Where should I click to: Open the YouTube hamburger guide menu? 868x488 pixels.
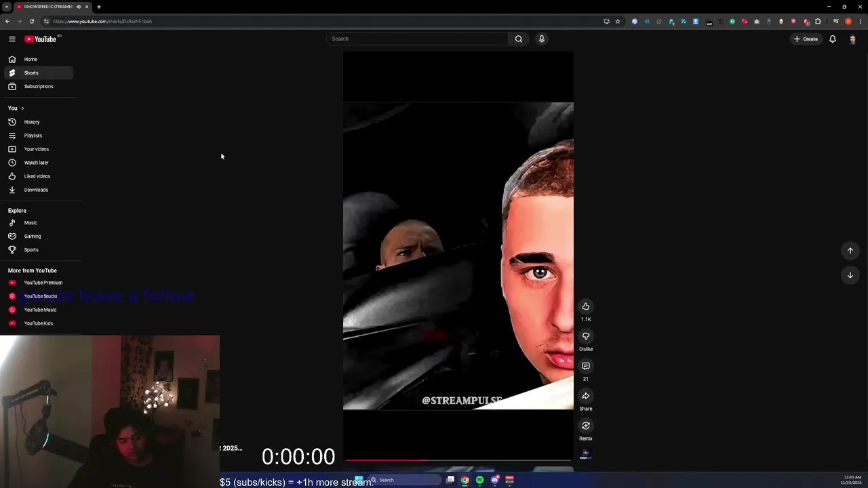tap(12, 39)
